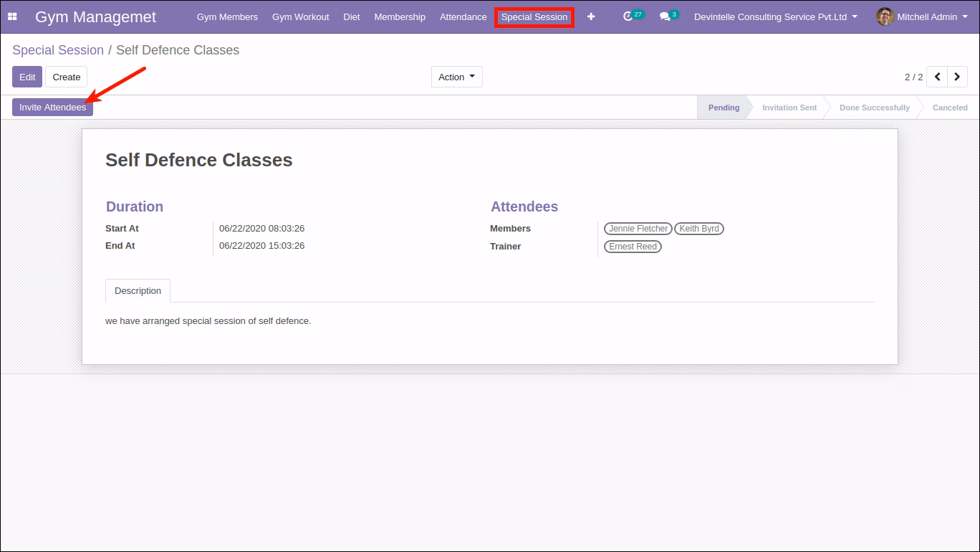Go back via Special Session breadcrumb link
The image size is (980, 552).
pyautogui.click(x=58, y=50)
